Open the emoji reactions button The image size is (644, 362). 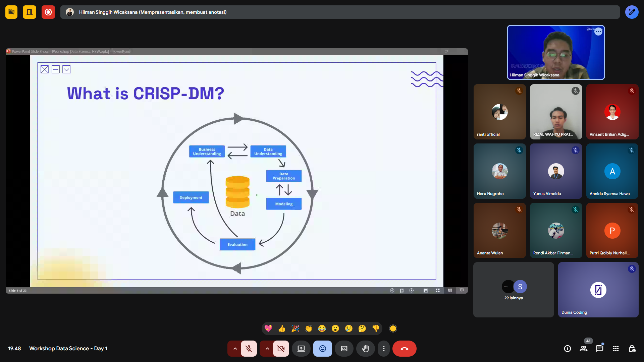322,349
